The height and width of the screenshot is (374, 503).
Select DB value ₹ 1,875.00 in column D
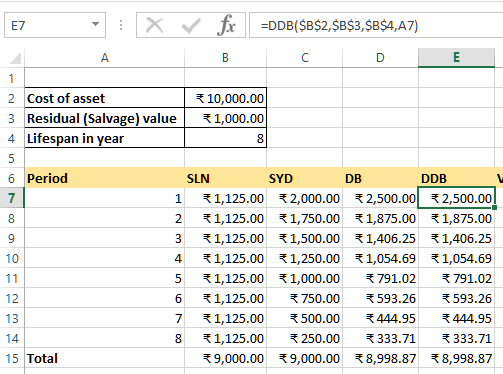(380, 218)
